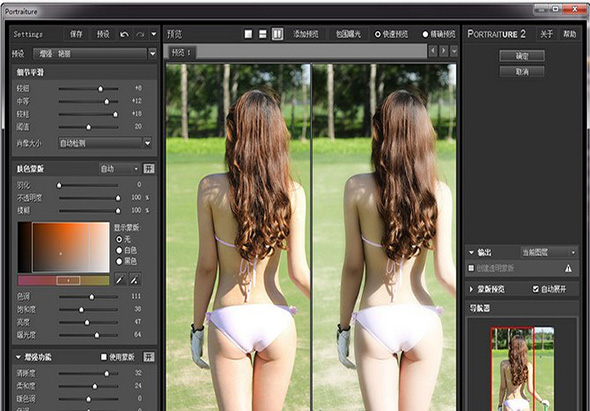The image size is (590, 411).
Task: Select horizontal split preview layout icon
Action: tap(263, 34)
